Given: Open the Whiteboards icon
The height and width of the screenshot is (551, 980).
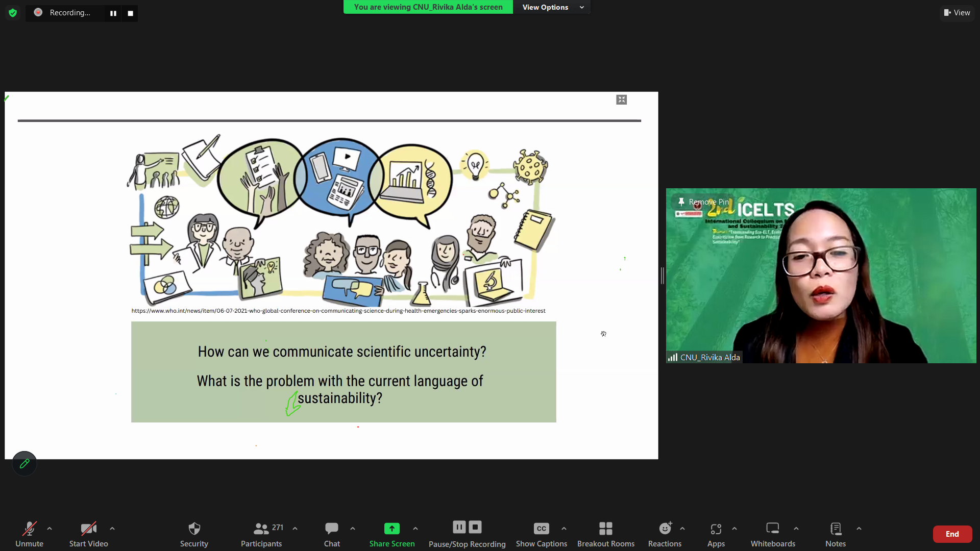Looking at the screenshot, I should pyautogui.click(x=773, y=528).
